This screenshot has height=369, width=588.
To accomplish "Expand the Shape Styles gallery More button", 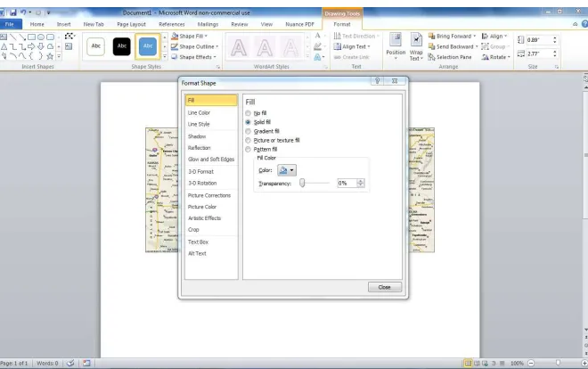I will click(x=165, y=56).
